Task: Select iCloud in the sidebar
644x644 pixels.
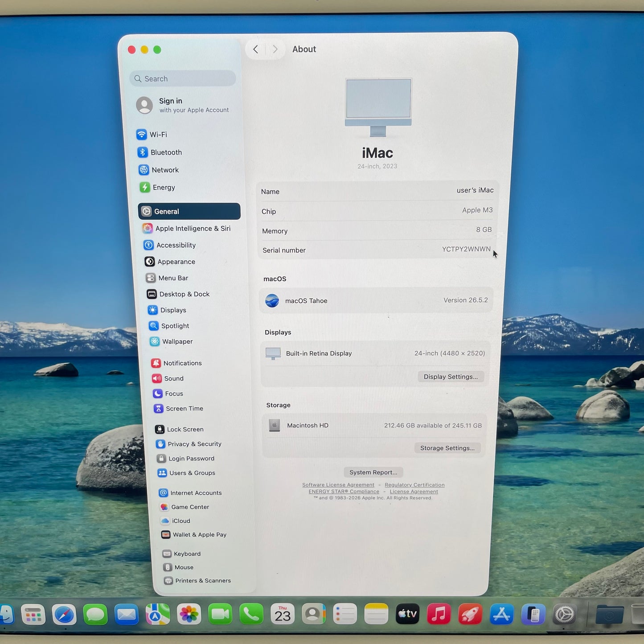Action: 176,521
